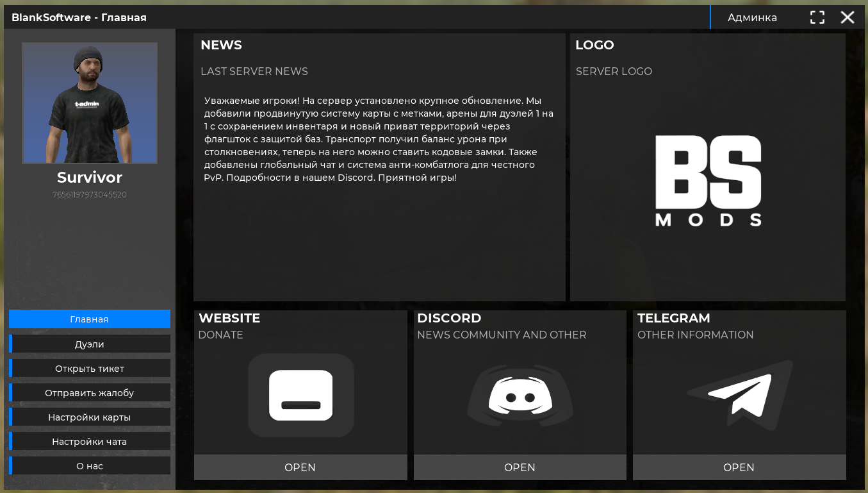Click the server news text block
The width and height of the screenshot is (868, 493).
(x=379, y=139)
